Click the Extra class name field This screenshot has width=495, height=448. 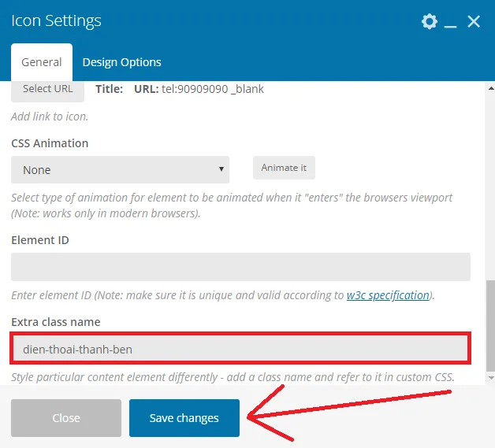tap(240, 349)
